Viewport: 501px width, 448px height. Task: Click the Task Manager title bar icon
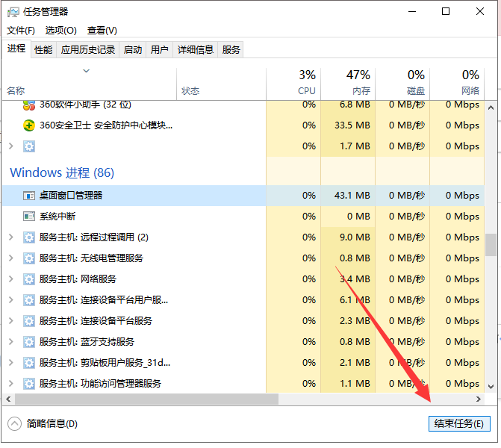pyautogui.click(x=13, y=12)
